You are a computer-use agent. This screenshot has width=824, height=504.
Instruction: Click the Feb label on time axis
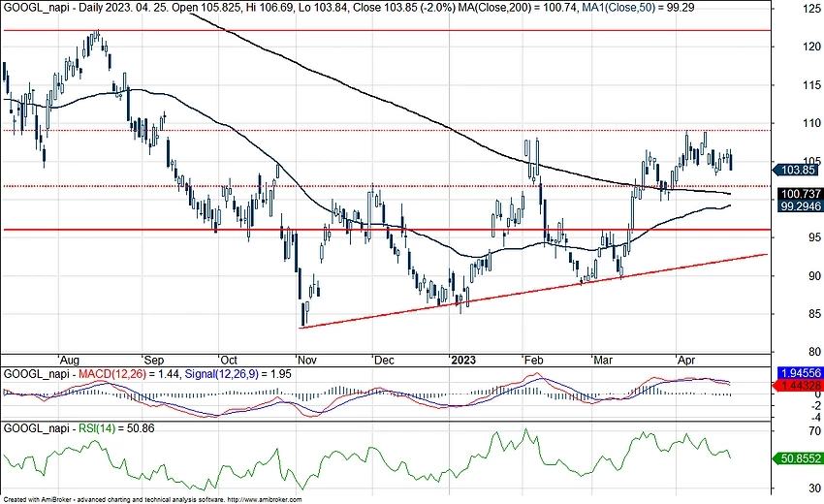pyautogui.click(x=533, y=360)
